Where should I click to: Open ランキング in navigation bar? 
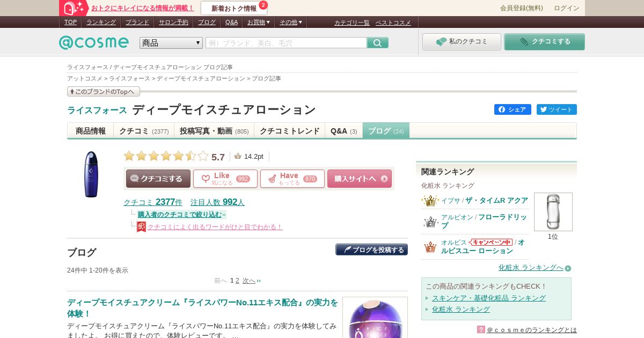pyautogui.click(x=101, y=22)
